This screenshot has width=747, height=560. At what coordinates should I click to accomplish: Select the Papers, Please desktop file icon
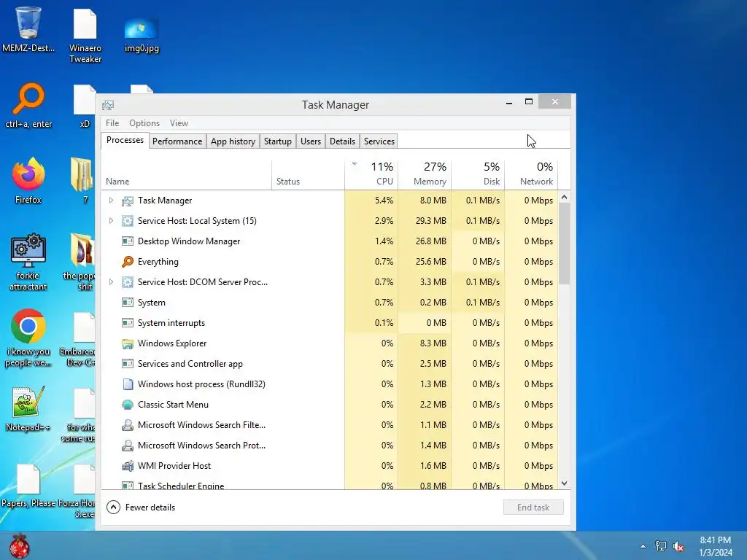(x=28, y=480)
